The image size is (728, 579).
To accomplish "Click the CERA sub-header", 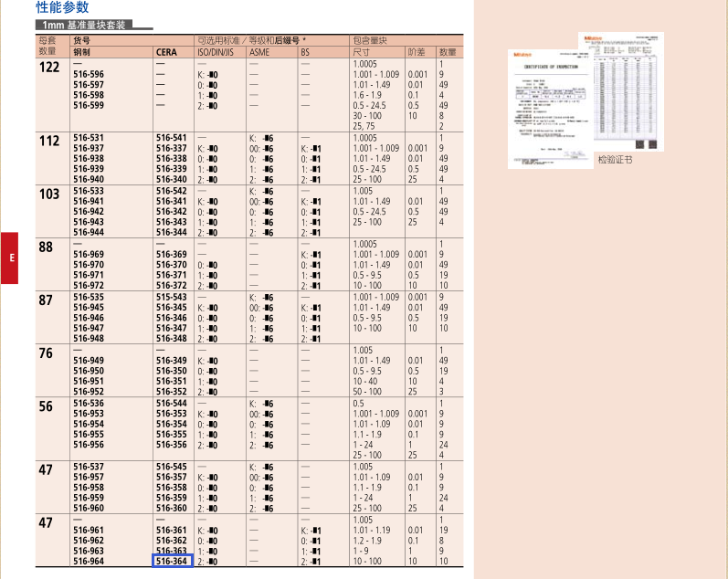I will (166, 52).
